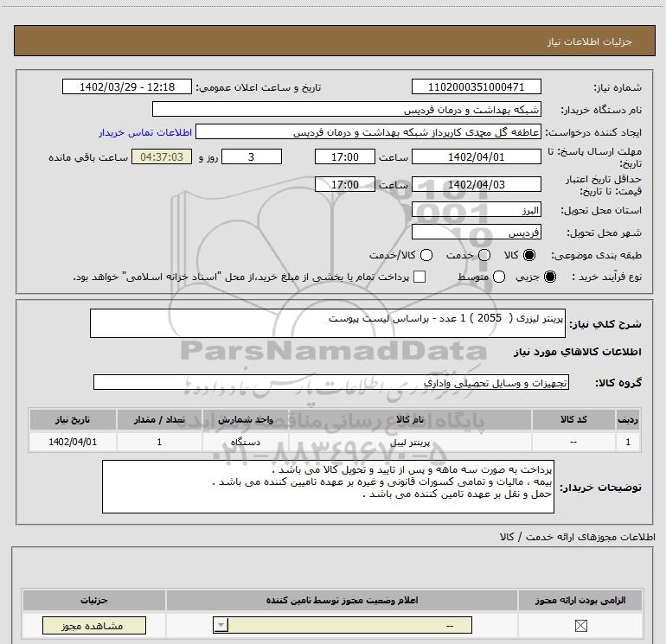Select the متوسط purchase type radio

pos(499,277)
